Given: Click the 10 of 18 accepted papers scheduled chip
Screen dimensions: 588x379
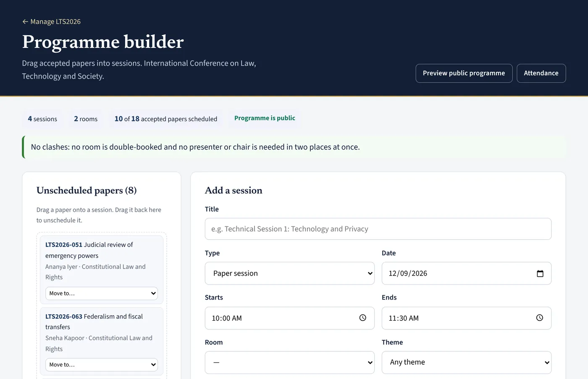Looking at the screenshot, I should point(166,119).
